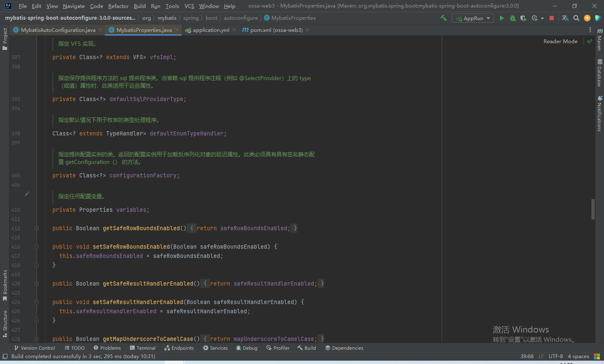The width and height of the screenshot is (604, 364).
Task: Open the Debug tool window
Action: tap(247, 348)
